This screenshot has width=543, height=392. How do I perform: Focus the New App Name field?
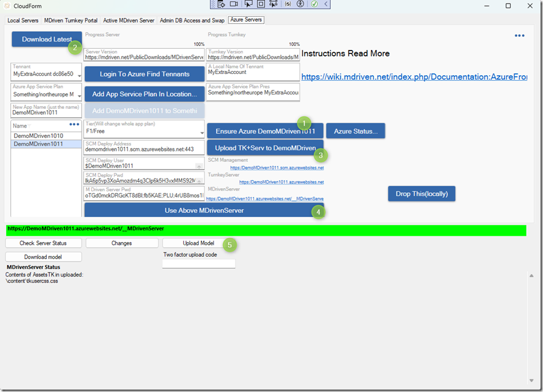(x=46, y=111)
